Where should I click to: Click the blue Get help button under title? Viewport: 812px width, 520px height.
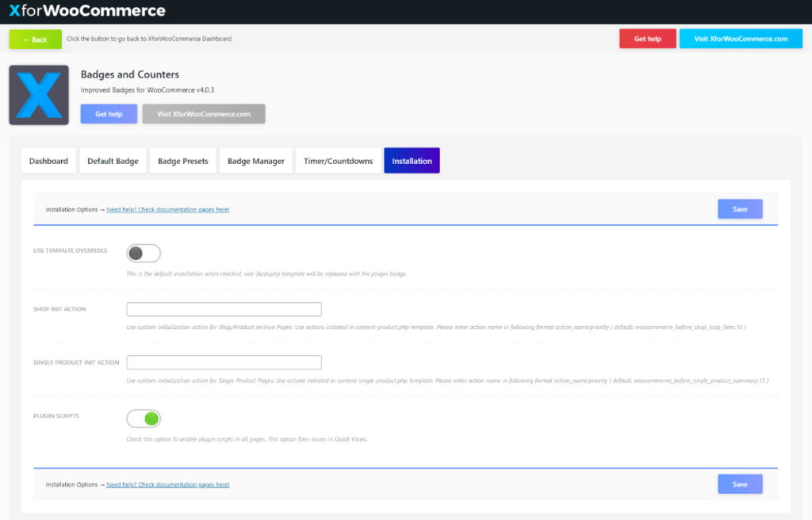pos(109,114)
